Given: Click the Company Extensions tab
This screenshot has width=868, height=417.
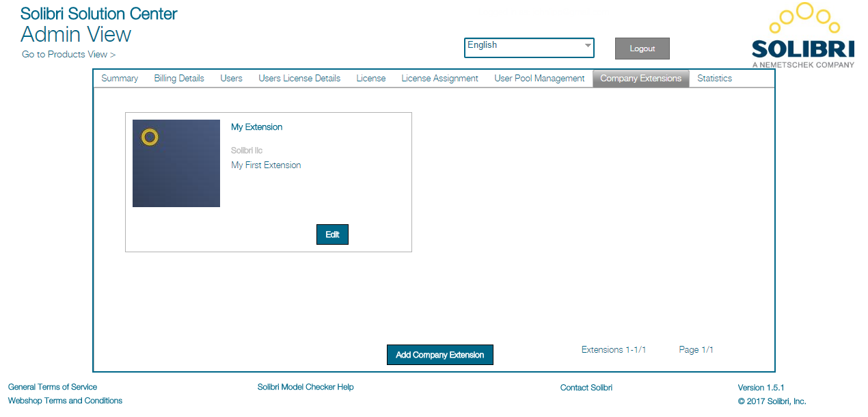Looking at the screenshot, I should [x=640, y=78].
